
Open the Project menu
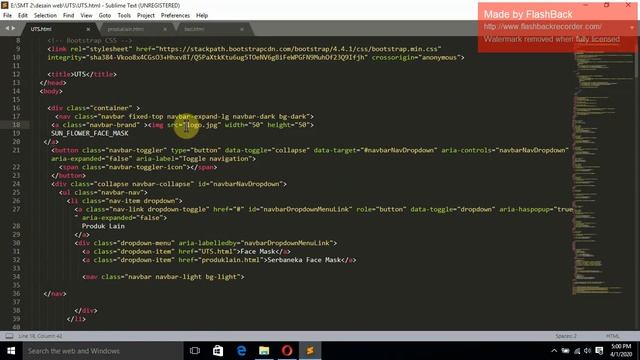[146, 16]
